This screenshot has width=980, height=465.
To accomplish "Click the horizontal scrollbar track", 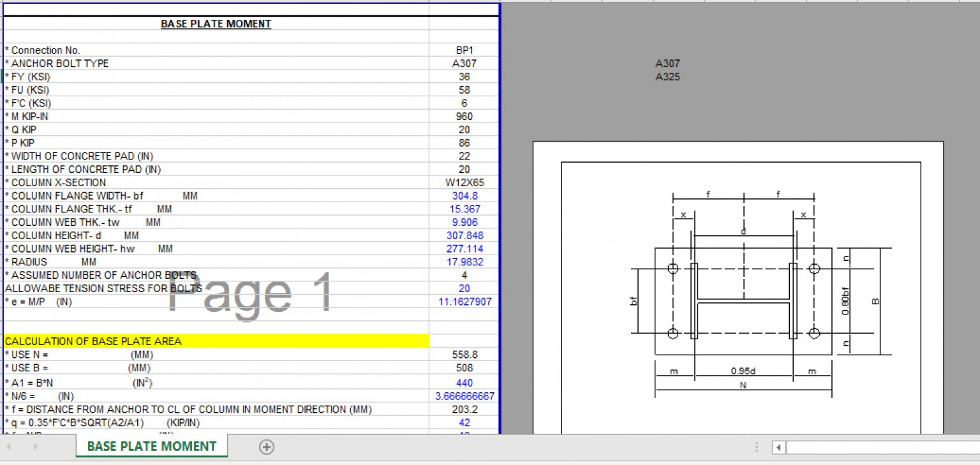I will pyautogui.click(x=883, y=447).
